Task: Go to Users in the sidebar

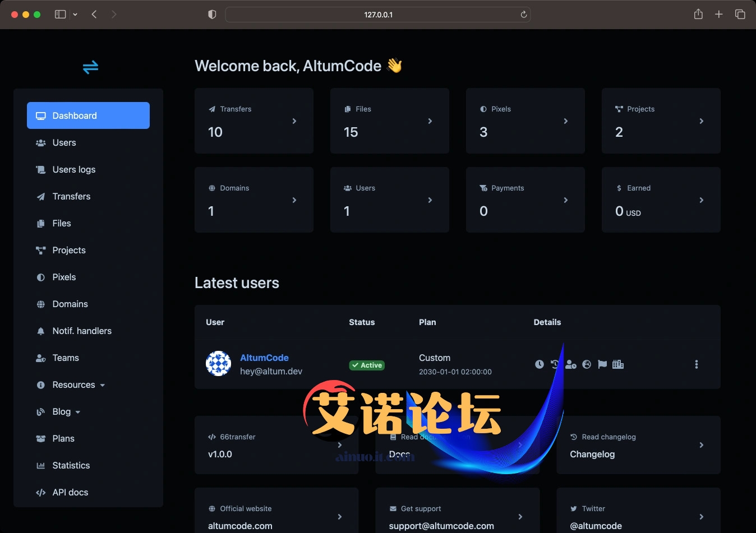Action: tap(88, 142)
